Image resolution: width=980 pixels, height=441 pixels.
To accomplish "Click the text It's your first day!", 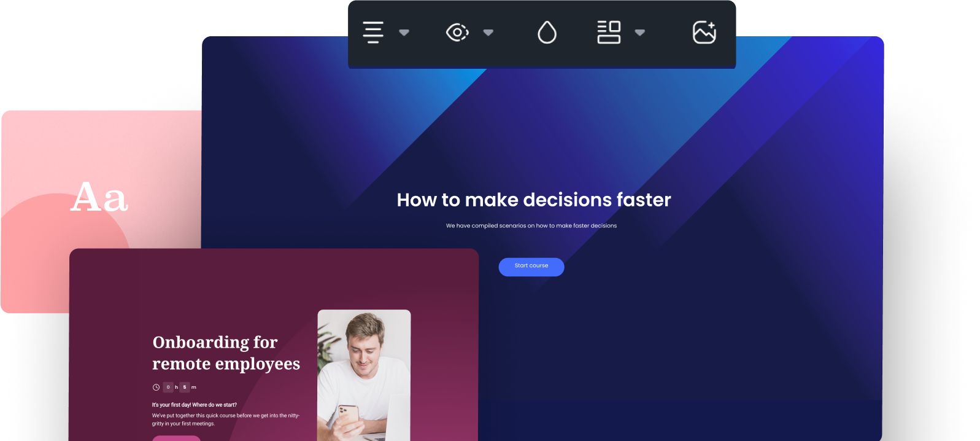I will click(195, 405).
